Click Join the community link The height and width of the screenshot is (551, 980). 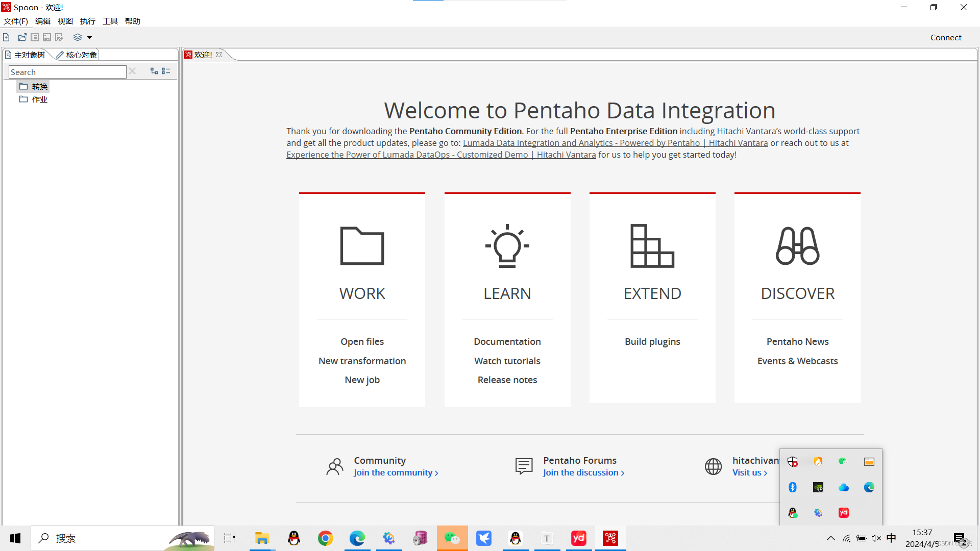click(396, 472)
